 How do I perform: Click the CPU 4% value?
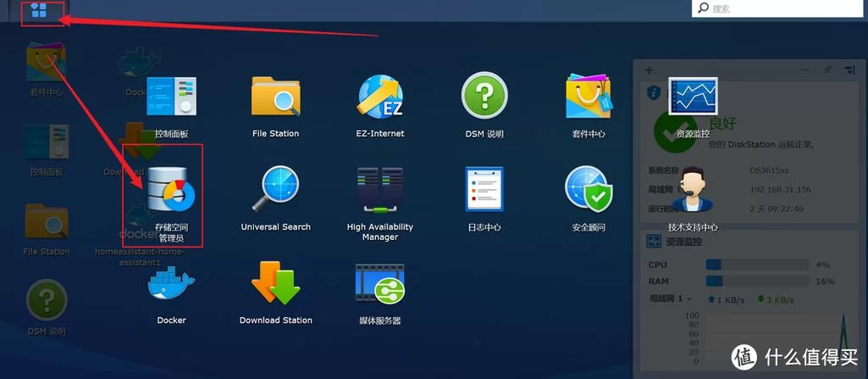click(x=822, y=265)
